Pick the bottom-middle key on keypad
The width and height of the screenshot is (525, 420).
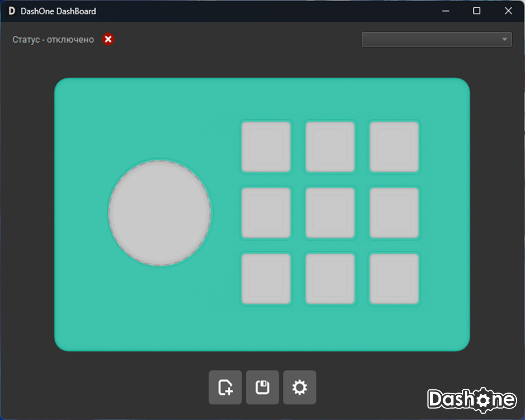tap(330, 278)
